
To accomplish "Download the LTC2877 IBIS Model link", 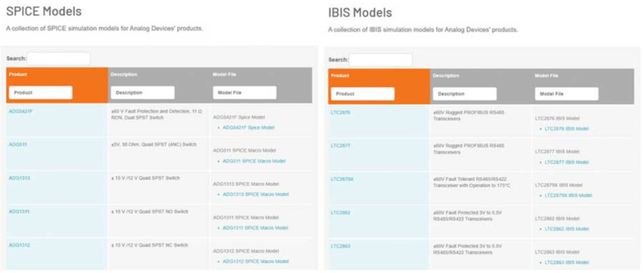I will 567,162.
